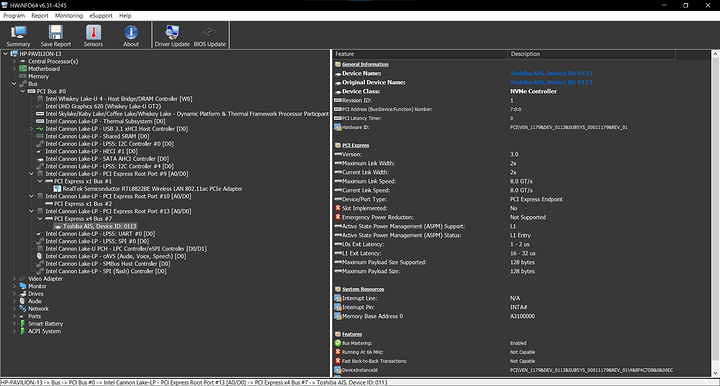Click the details pane scroll-up arrow

pyautogui.click(x=715, y=54)
